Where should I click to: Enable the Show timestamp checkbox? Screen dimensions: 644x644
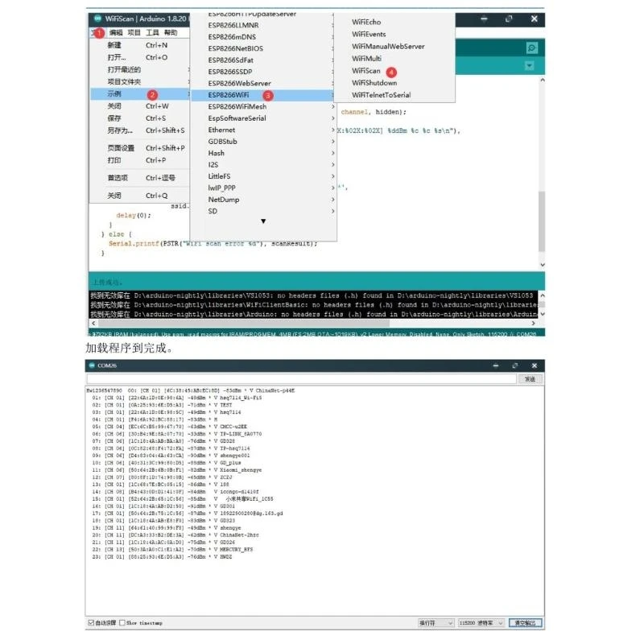pyautogui.click(x=122, y=622)
